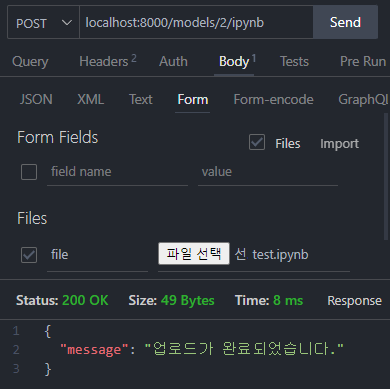Image resolution: width=390 pixels, height=389 pixels.
Task: Open the Response tab
Action: coord(354,301)
